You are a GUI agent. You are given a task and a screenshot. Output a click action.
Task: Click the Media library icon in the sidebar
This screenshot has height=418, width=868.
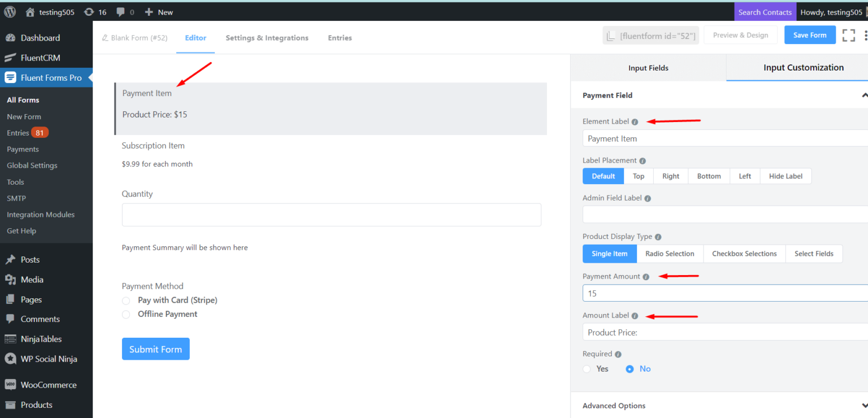point(11,279)
